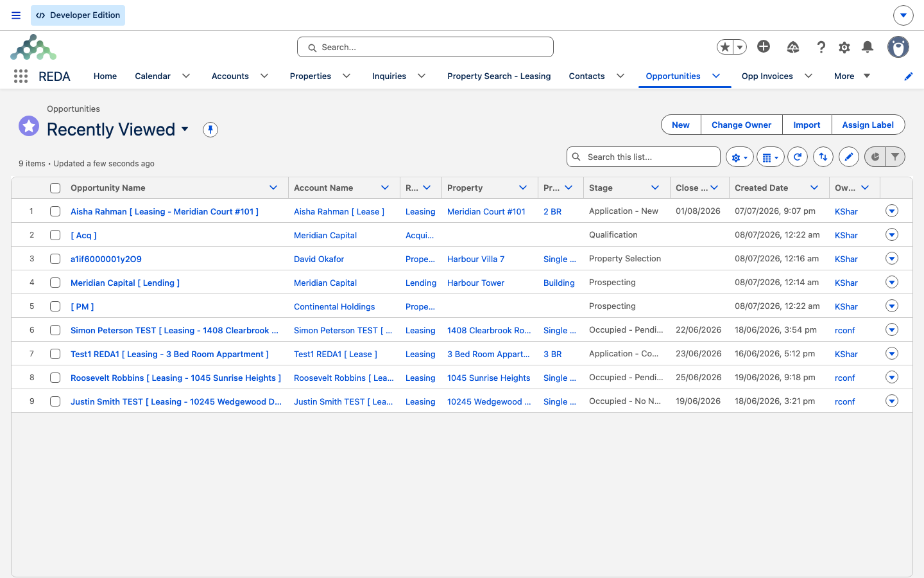Show the charts panel
Screen dimensions: 924x578
click(875, 157)
